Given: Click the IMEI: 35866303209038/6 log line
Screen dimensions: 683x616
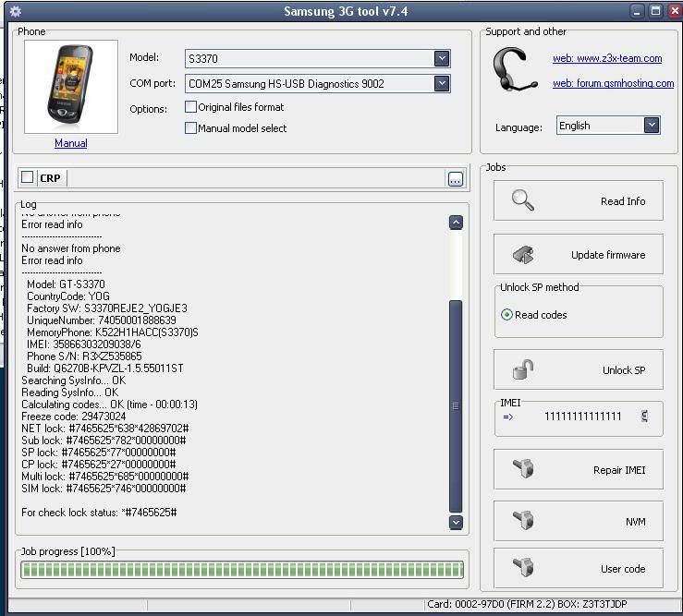Looking at the screenshot, I should pyautogui.click(x=83, y=344).
